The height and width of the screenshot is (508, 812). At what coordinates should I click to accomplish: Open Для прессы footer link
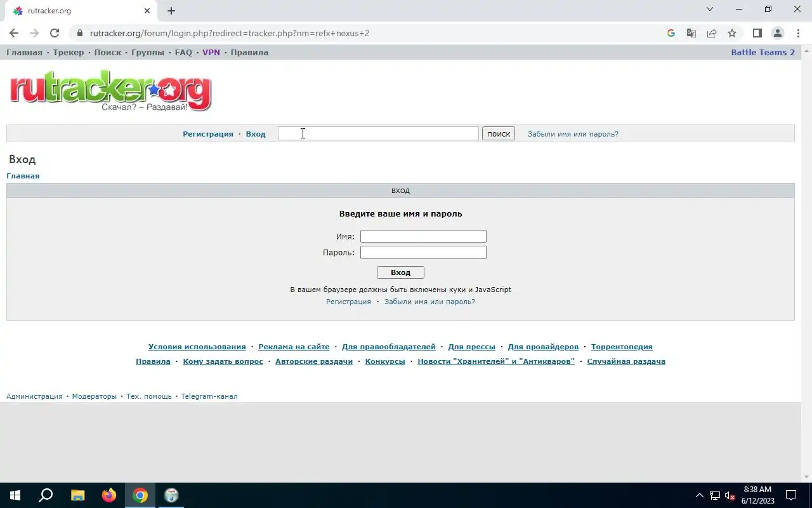pyautogui.click(x=471, y=347)
